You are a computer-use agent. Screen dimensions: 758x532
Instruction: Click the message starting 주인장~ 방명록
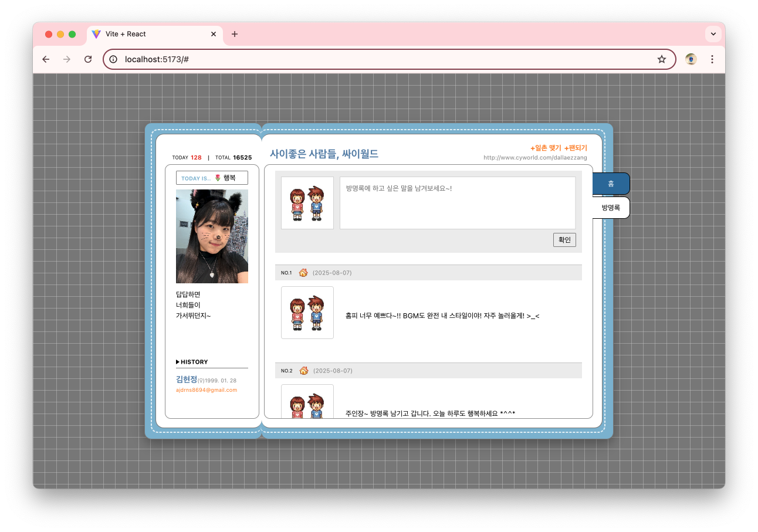[x=430, y=414]
